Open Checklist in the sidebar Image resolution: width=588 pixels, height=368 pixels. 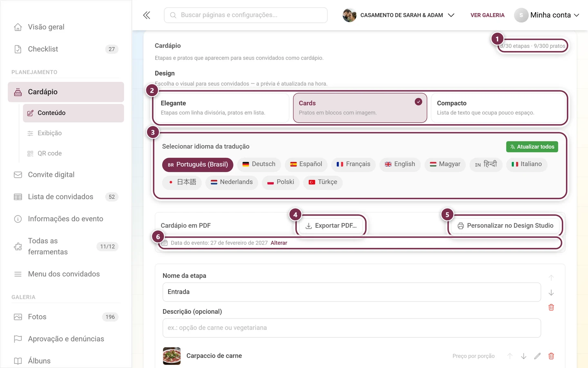[66, 49]
